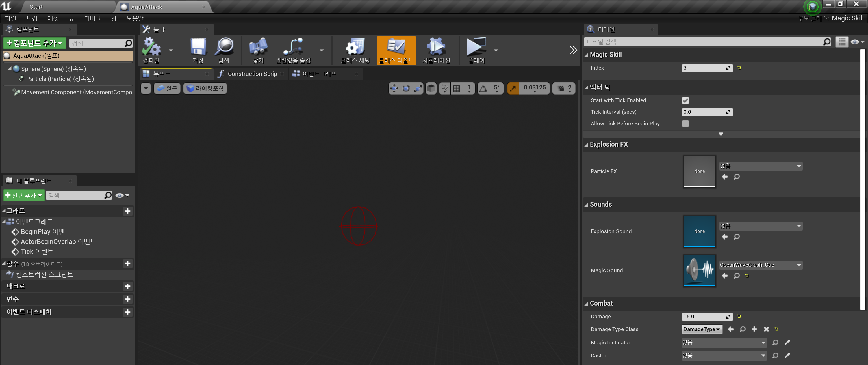Toggle the rotation snap angle icon
Image resolution: width=868 pixels, height=365 pixels.
(483, 88)
